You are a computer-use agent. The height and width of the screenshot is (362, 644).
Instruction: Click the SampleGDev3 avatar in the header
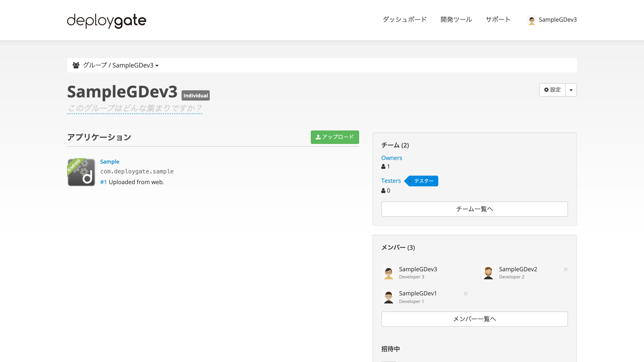click(532, 20)
